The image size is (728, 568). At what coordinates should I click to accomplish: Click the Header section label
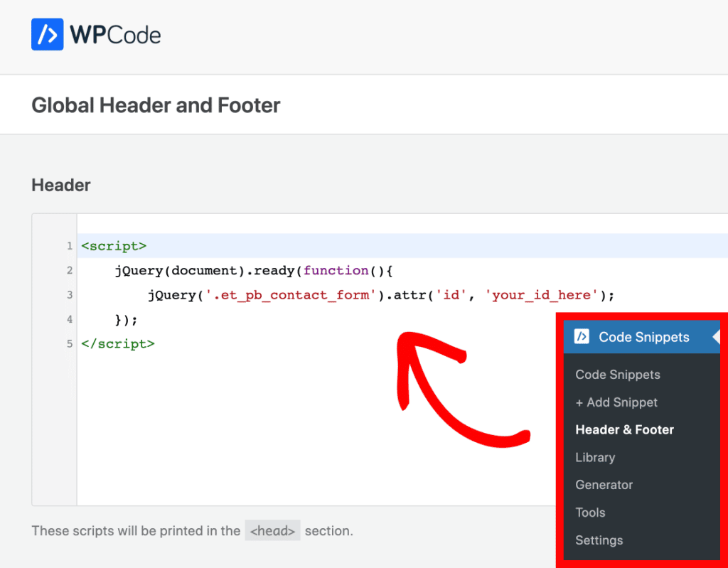point(61,186)
